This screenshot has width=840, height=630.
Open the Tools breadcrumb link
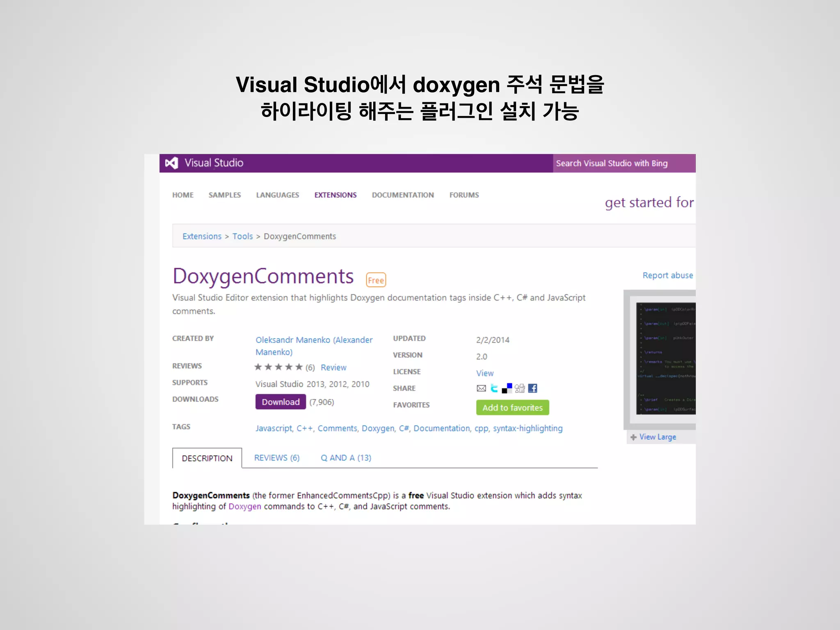pos(242,237)
